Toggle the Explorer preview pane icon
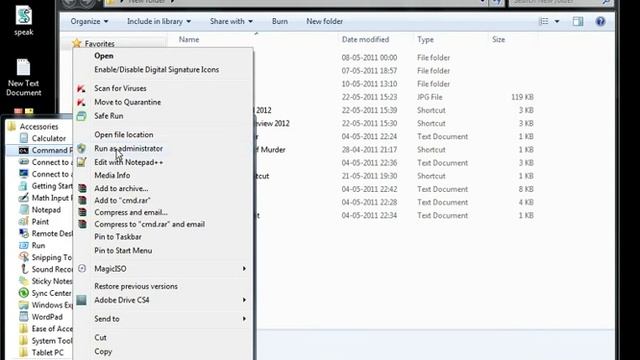Viewport: 640px width, 360px height. tap(578, 21)
